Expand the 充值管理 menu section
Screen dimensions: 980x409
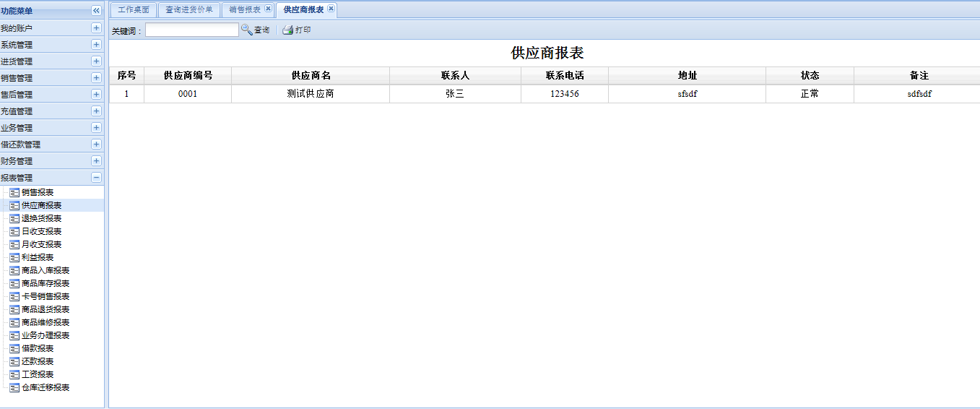tap(96, 111)
